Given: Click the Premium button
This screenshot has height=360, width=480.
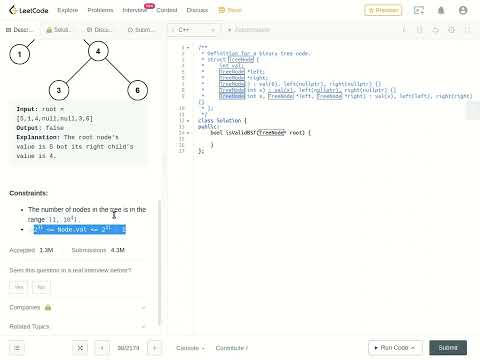Looking at the screenshot, I should 383,10.
